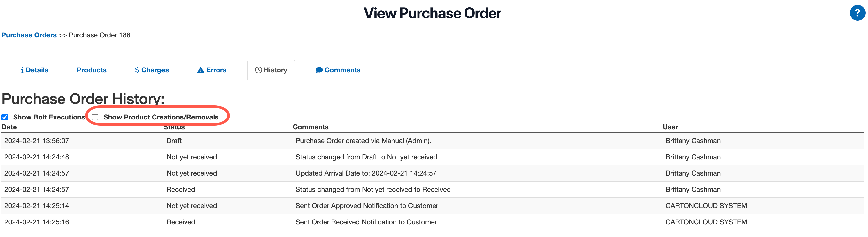Select the Sent Order Approved Notification row
This screenshot has height=237, width=868.
coord(367,206)
